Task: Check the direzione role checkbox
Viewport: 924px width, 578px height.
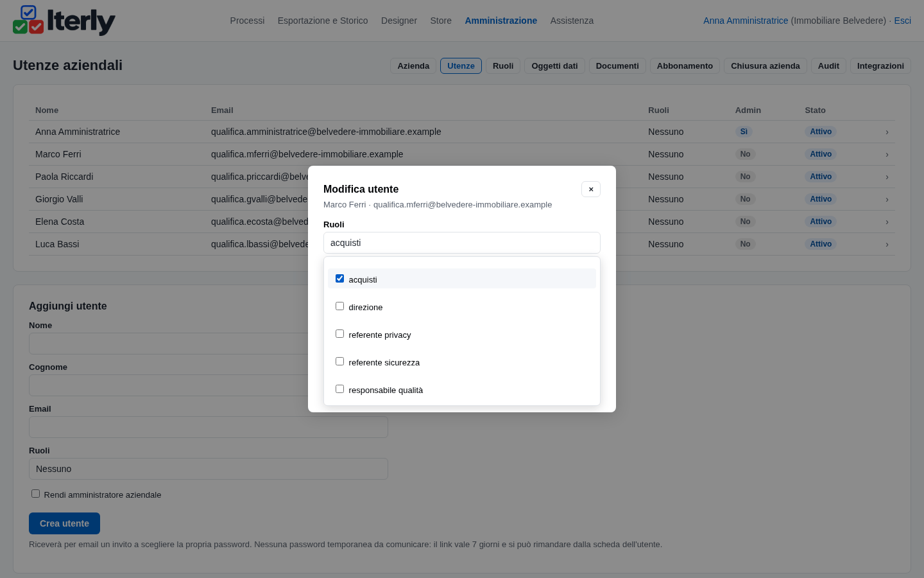Action: 340,306
